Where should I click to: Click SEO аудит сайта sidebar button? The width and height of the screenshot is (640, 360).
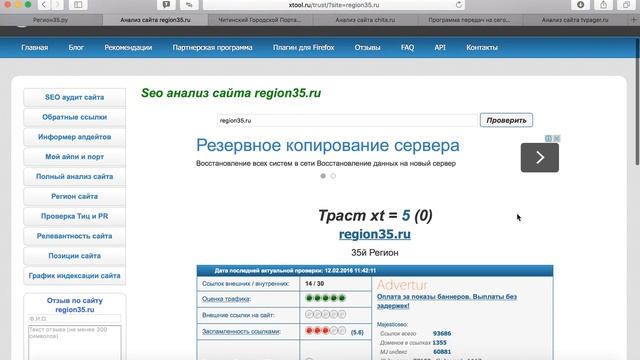click(75, 97)
